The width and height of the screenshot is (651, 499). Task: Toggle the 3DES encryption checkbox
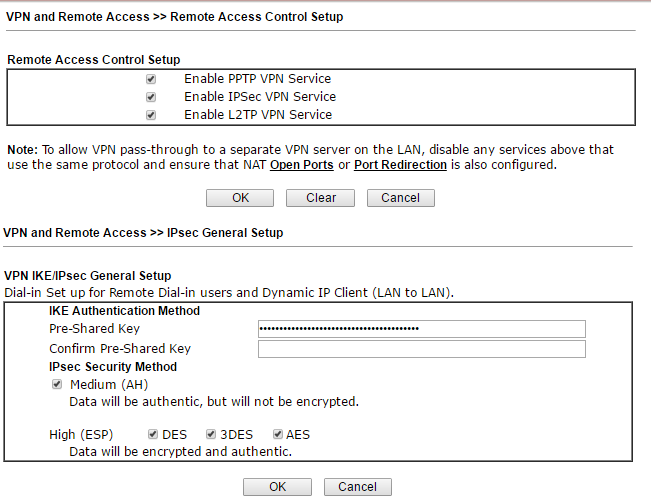(211, 434)
